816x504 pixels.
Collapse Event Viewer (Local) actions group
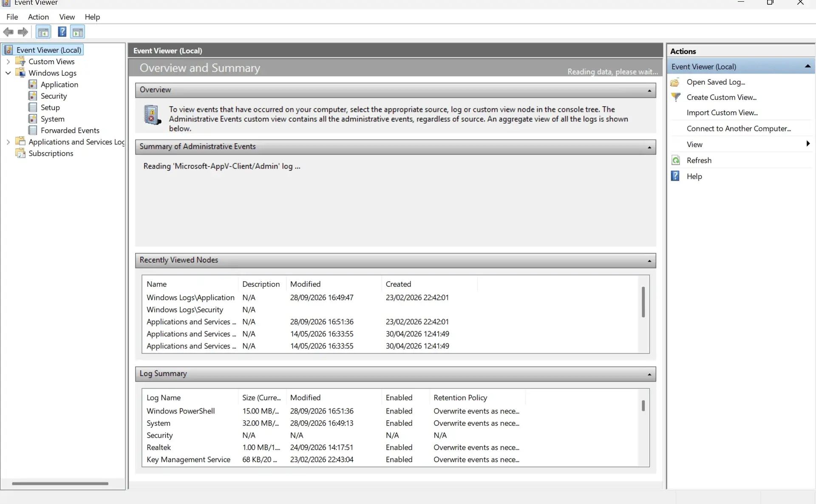[x=807, y=66]
